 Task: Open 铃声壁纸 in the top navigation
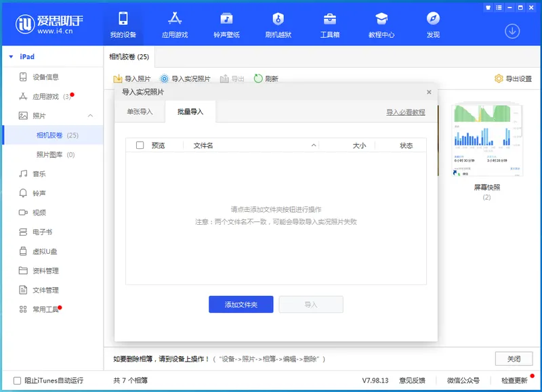226,24
